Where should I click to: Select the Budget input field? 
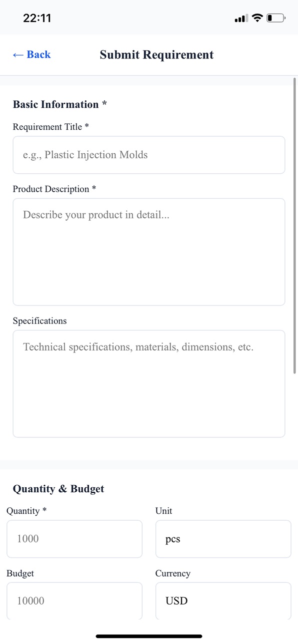coord(74,601)
